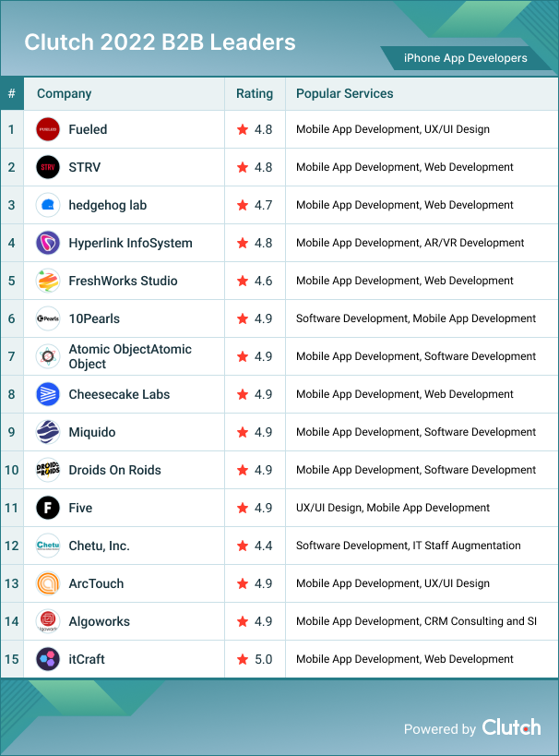Screen dimensions: 559x756
Task: Click the ArcTouch logo icon
Action: pos(48,583)
